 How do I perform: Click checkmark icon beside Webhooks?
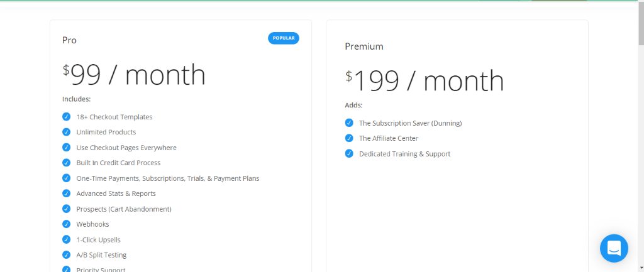point(66,224)
